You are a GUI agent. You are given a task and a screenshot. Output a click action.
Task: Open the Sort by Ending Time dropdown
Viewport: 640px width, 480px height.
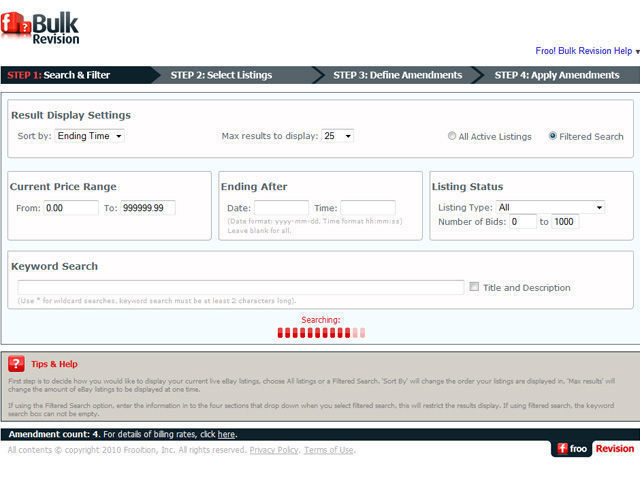pos(89,136)
